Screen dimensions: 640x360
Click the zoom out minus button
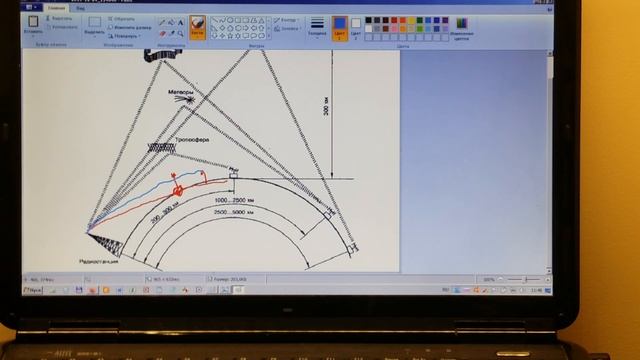[x=501, y=280]
